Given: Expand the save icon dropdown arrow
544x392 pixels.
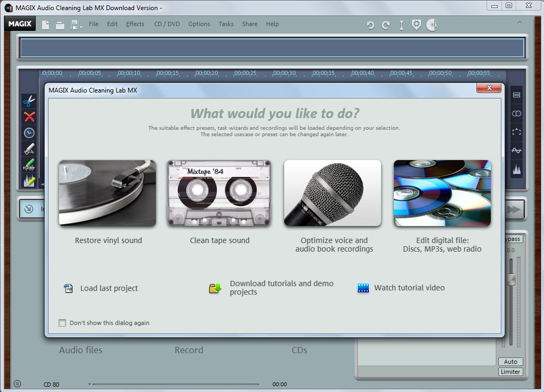Looking at the screenshot, I should [81, 27].
